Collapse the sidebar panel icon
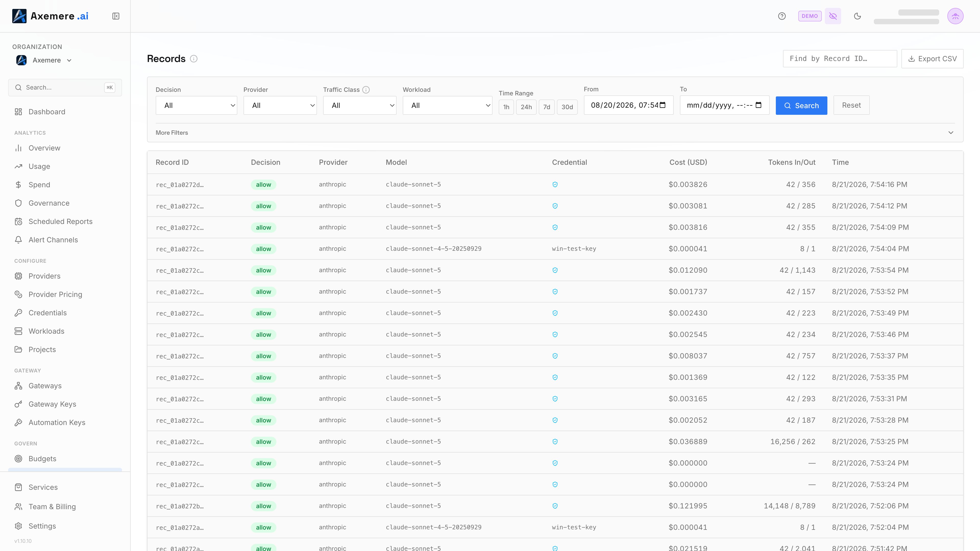Image resolution: width=980 pixels, height=551 pixels. click(x=116, y=16)
